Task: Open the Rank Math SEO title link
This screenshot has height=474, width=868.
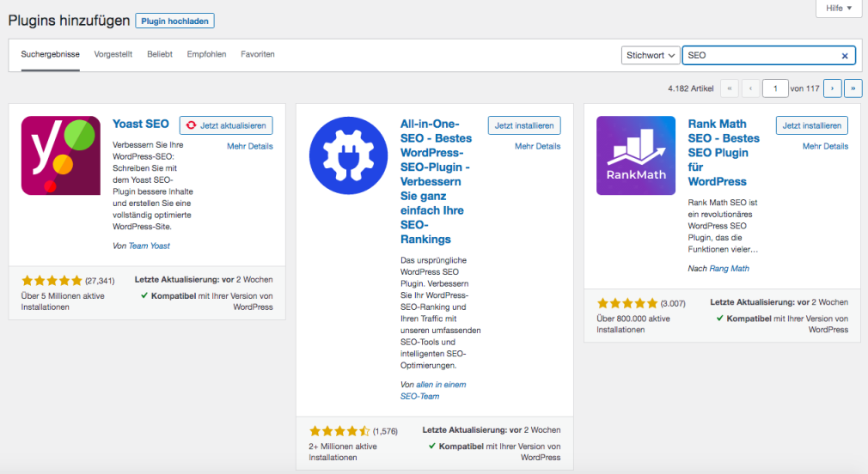Action: 724,153
